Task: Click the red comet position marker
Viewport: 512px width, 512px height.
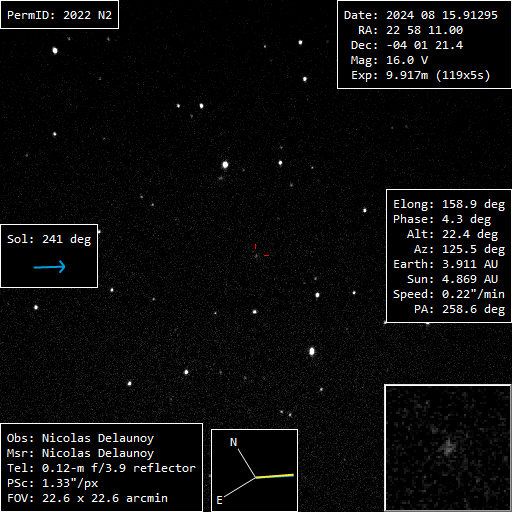Action: (262, 250)
